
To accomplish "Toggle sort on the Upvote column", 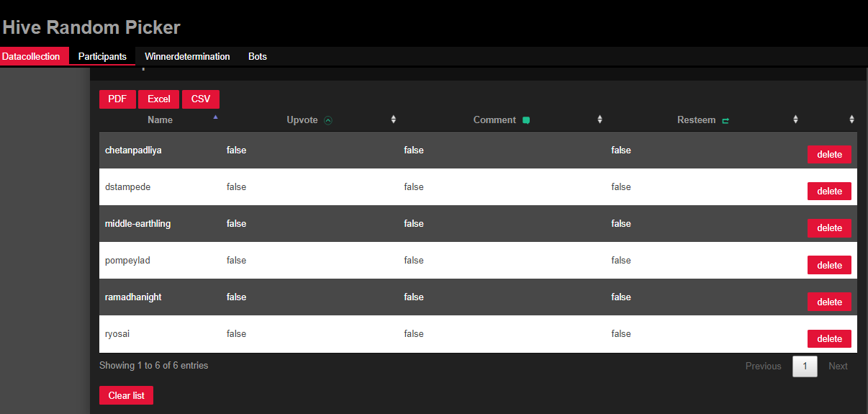I will (393, 120).
